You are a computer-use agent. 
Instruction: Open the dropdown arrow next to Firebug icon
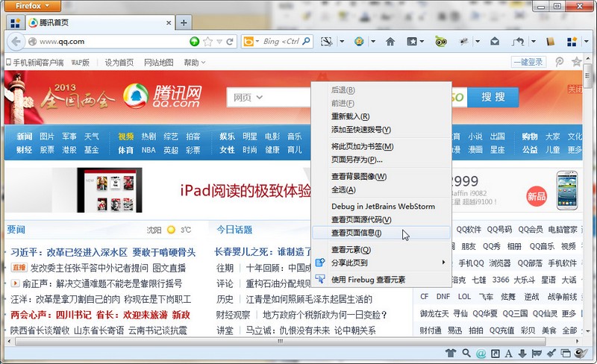click(x=478, y=42)
